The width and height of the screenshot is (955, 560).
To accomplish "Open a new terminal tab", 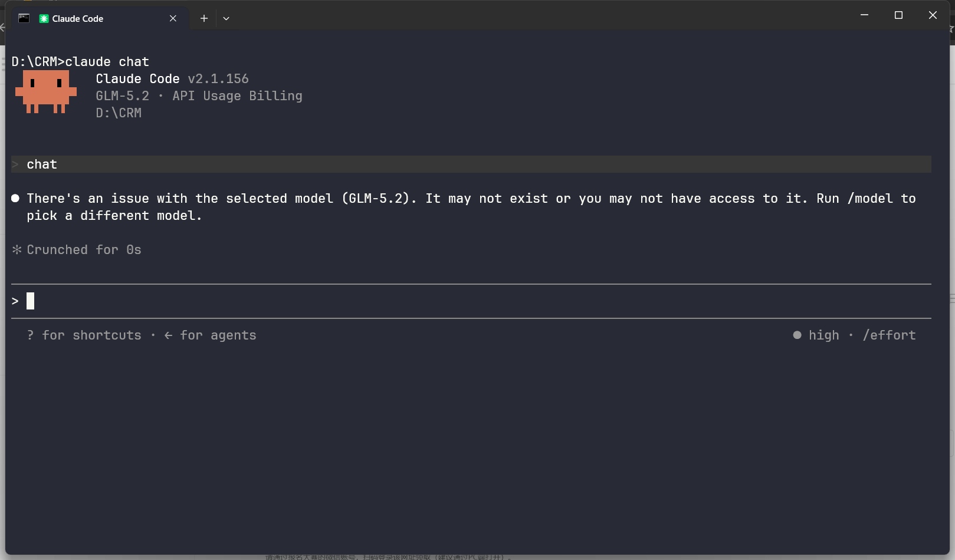I will (x=204, y=18).
